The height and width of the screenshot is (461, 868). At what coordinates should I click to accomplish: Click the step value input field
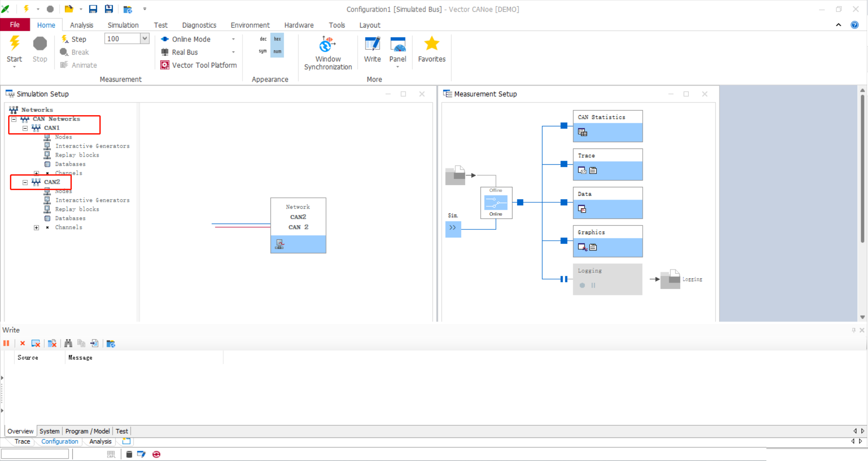pos(122,39)
